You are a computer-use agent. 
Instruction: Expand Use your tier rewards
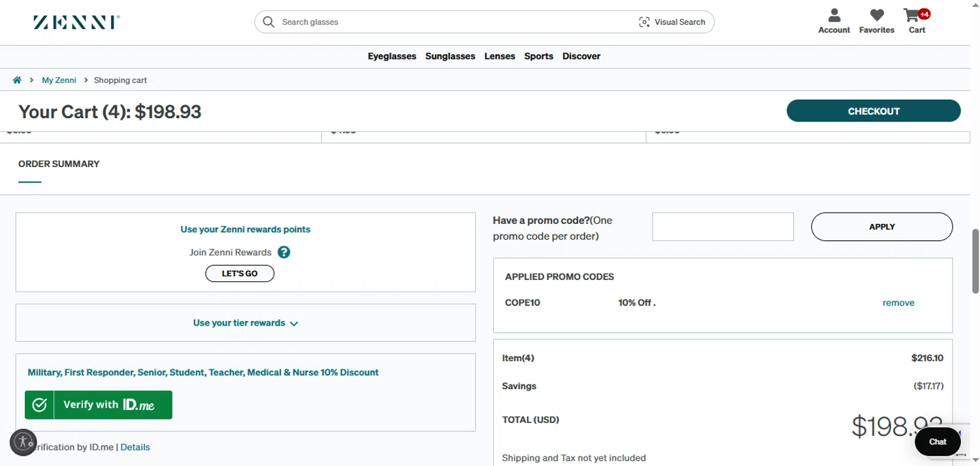coord(246,323)
